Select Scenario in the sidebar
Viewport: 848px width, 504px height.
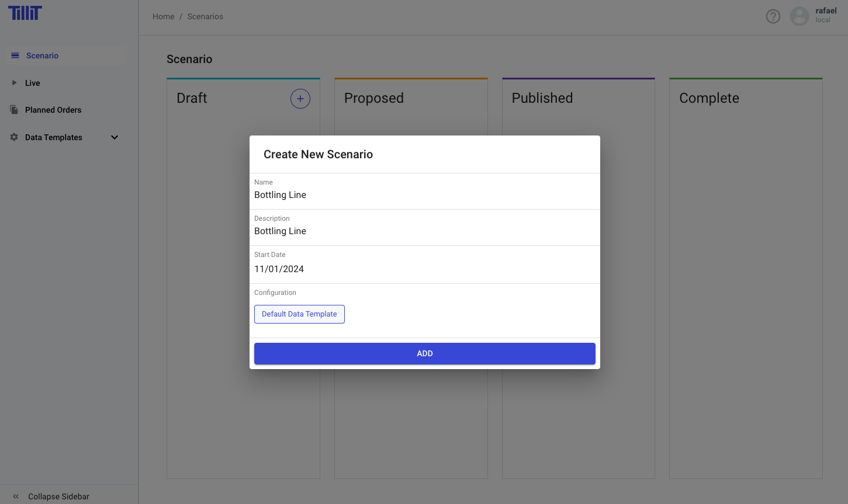tap(42, 55)
